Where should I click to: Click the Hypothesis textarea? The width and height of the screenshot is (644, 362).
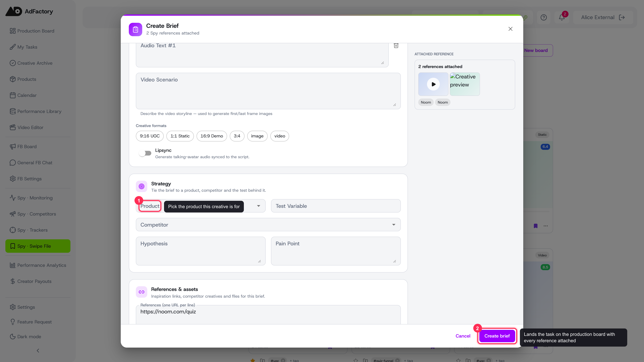(x=201, y=251)
